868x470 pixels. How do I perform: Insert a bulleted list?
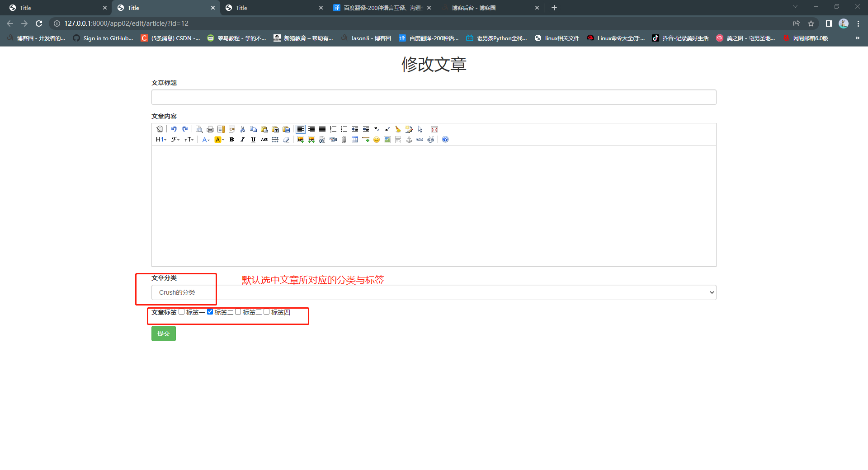pos(344,129)
